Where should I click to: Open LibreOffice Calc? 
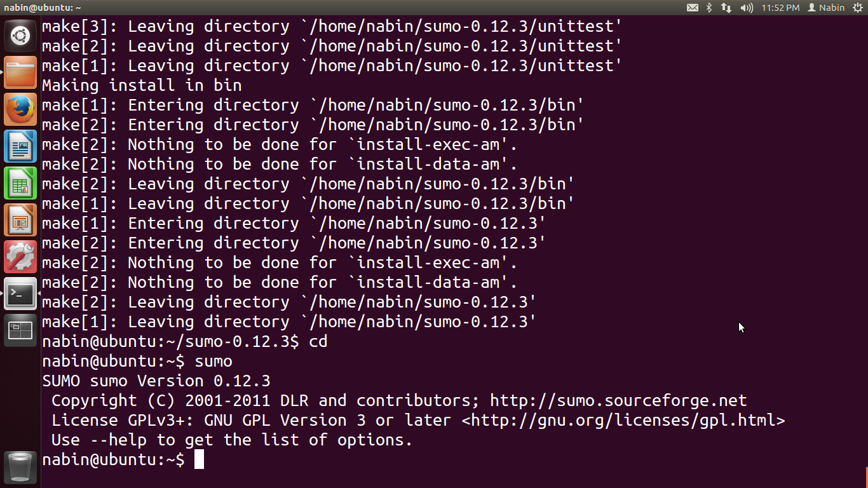[20, 182]
